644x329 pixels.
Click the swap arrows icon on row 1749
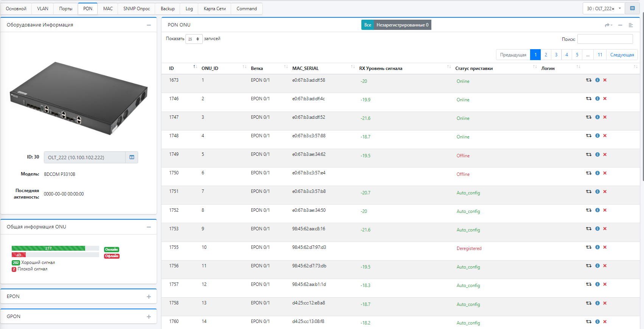[x=589, y=155]
